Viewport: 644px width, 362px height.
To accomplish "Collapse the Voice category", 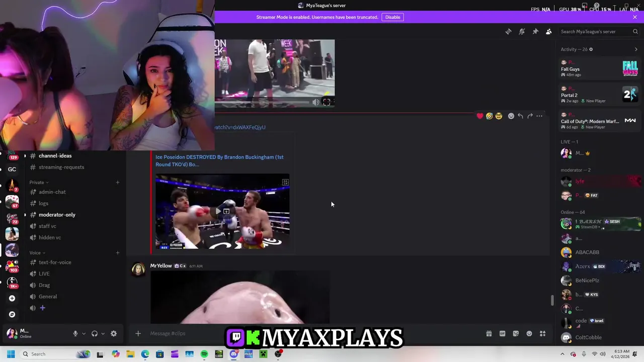I will 37,253.
